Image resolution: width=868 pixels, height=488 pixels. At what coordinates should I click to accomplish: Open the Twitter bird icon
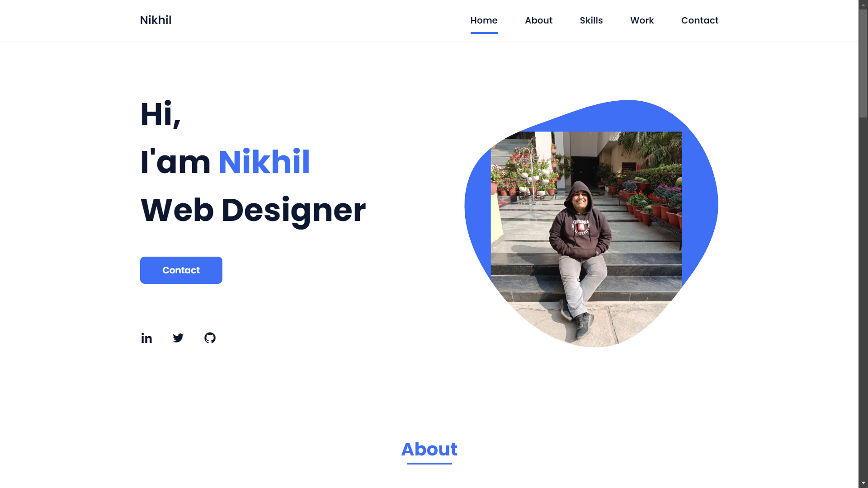178,338
